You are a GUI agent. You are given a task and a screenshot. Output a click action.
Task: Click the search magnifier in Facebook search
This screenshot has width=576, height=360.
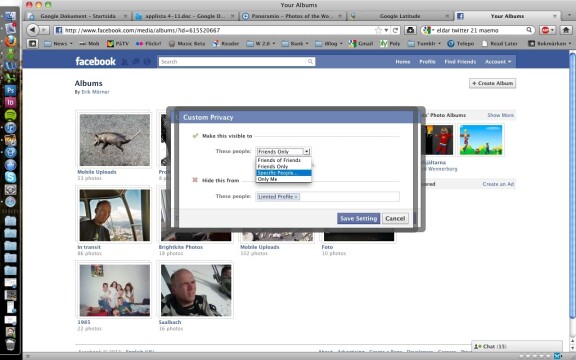tap(310, 62)
